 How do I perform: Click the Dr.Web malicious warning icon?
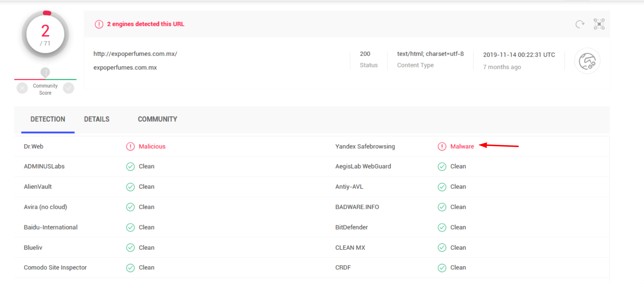pyautogui.click(x=130, y=146)
